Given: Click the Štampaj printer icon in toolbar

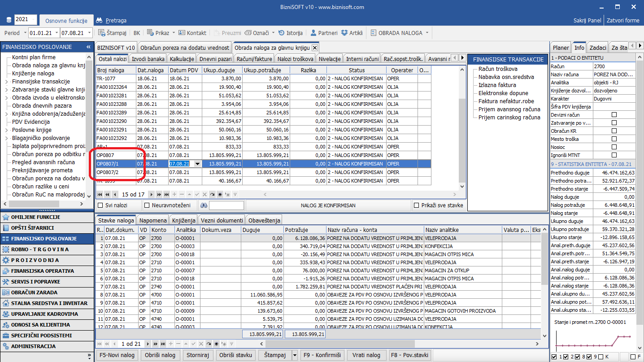Looking at the screenshot, I should [102, 33].
